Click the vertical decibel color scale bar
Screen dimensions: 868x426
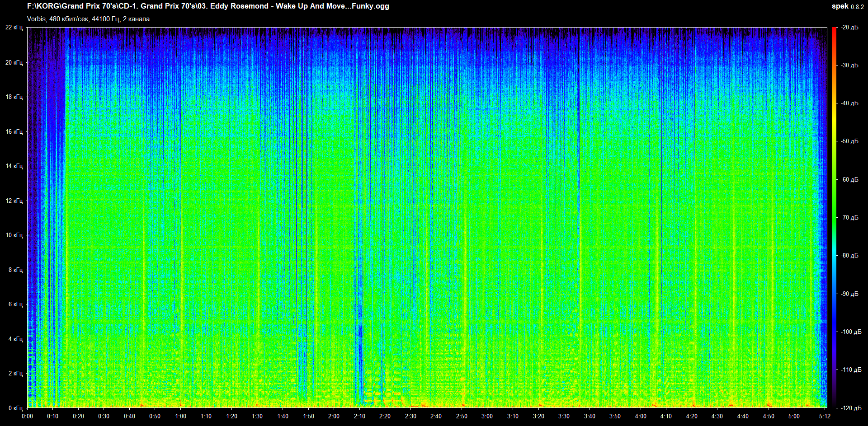[834, 217]
